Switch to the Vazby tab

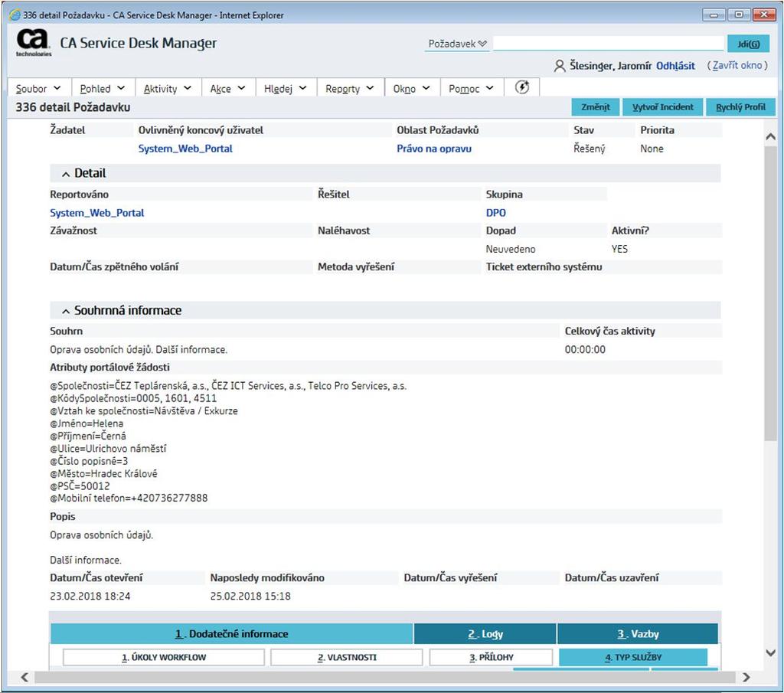[638, 634]
